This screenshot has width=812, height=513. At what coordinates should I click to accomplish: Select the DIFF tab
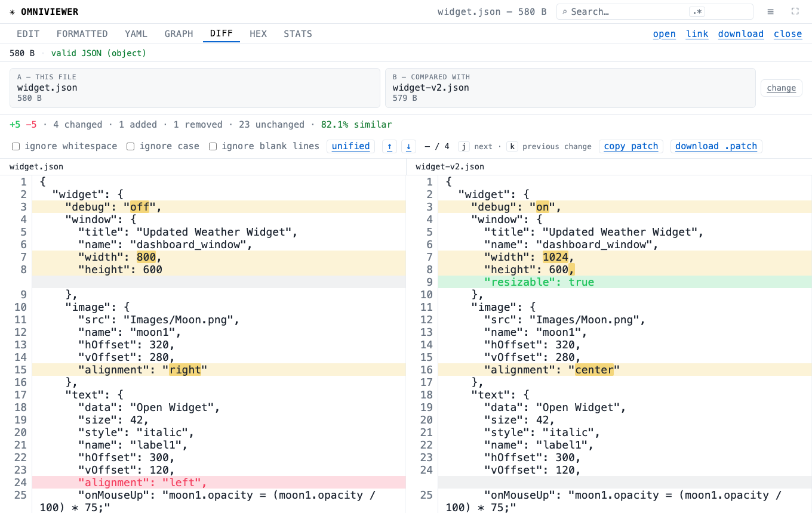[x=222, y=34]
